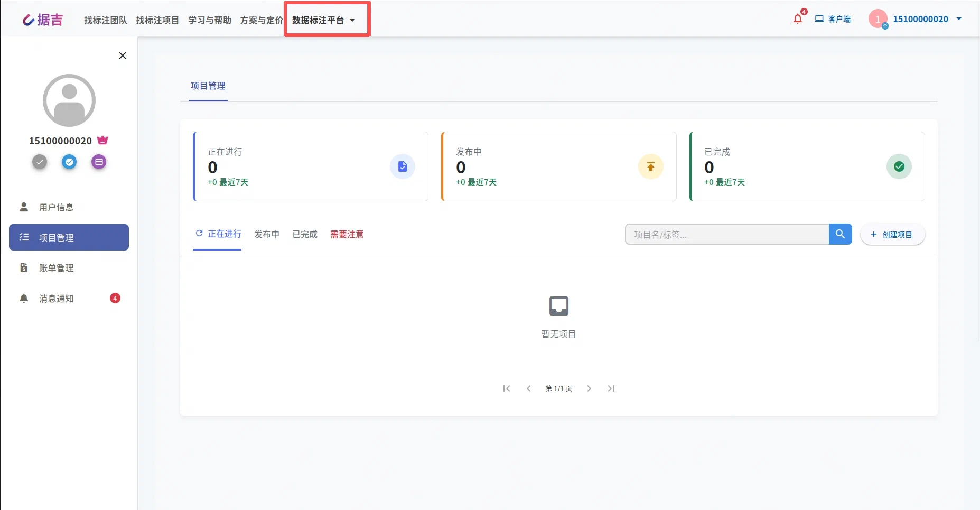Click the 创建项目 button
Viewport: 980px width, 510px height.
(x=893, y=234)
